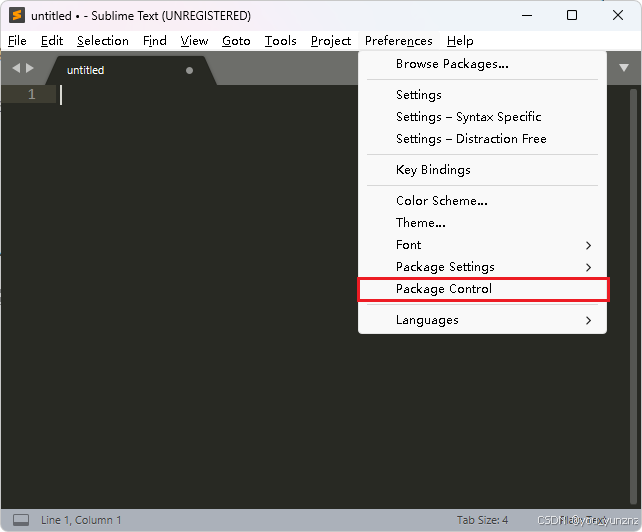Open the Edit menu
Viewport: 642px width, 532px height.
(52, 41)
